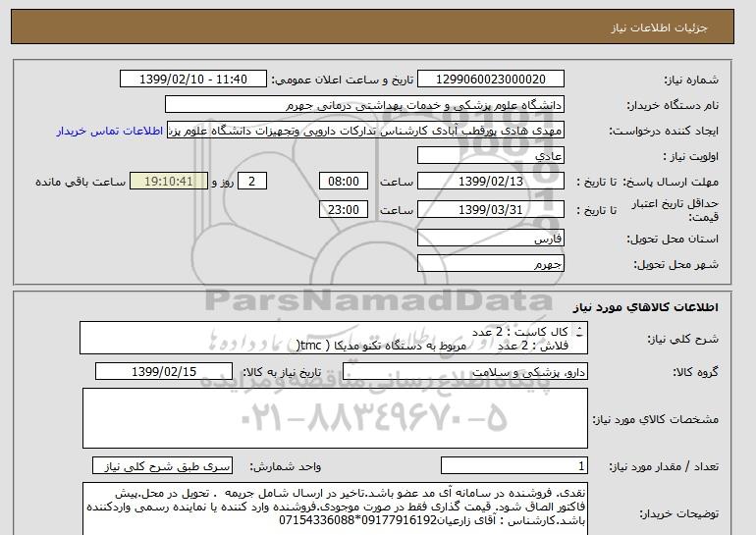The image size is (756, 535).
Task: Click the label توضیحات خریدار
Action: click(678, 513)
